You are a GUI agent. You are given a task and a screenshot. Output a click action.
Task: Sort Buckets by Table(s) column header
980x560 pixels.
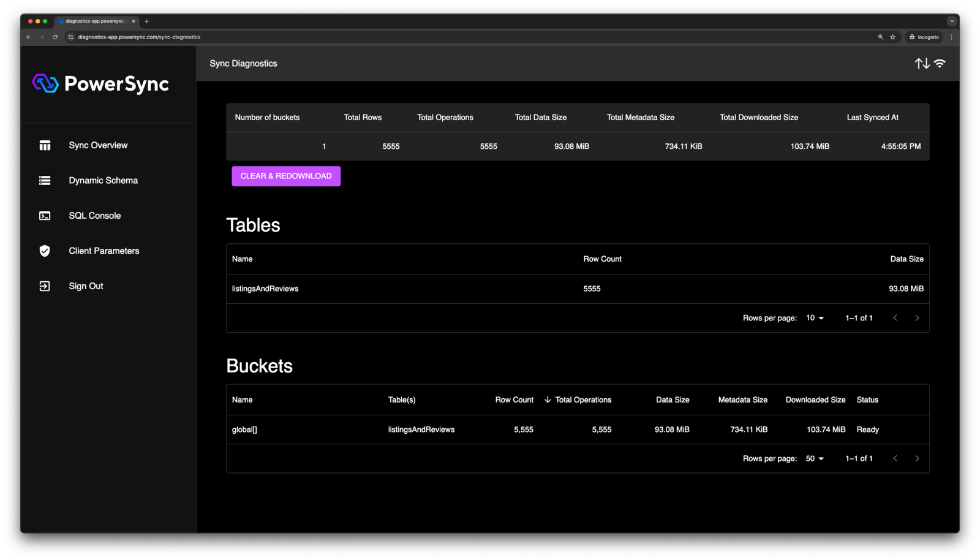(x=402, y=399)
